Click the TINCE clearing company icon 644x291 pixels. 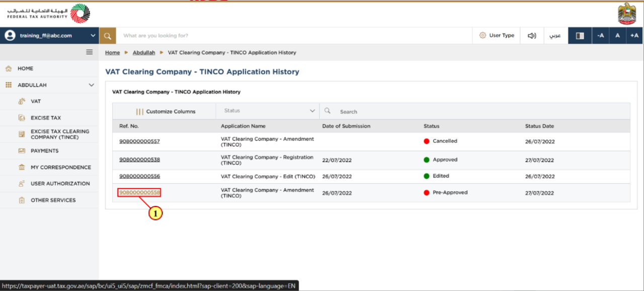click(x=22, y=134)
